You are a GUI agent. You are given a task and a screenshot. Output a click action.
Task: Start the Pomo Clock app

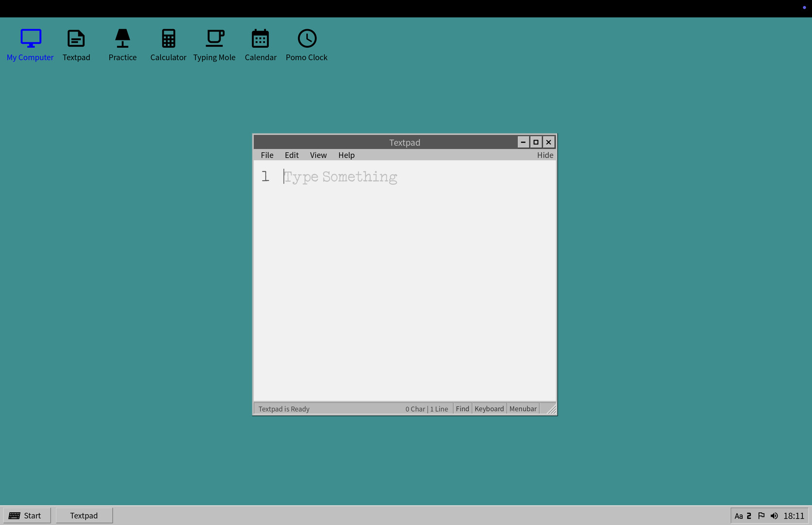point(306,45)
